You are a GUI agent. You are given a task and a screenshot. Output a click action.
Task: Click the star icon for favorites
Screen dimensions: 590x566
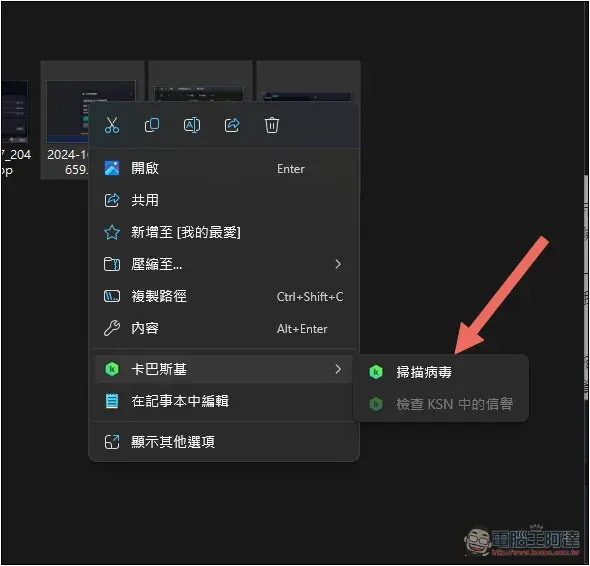(x=112, y=232)
